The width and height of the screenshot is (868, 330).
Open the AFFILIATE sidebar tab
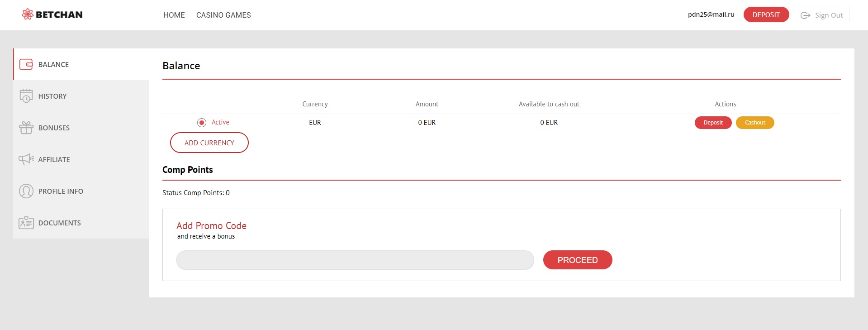coord(81,159)
